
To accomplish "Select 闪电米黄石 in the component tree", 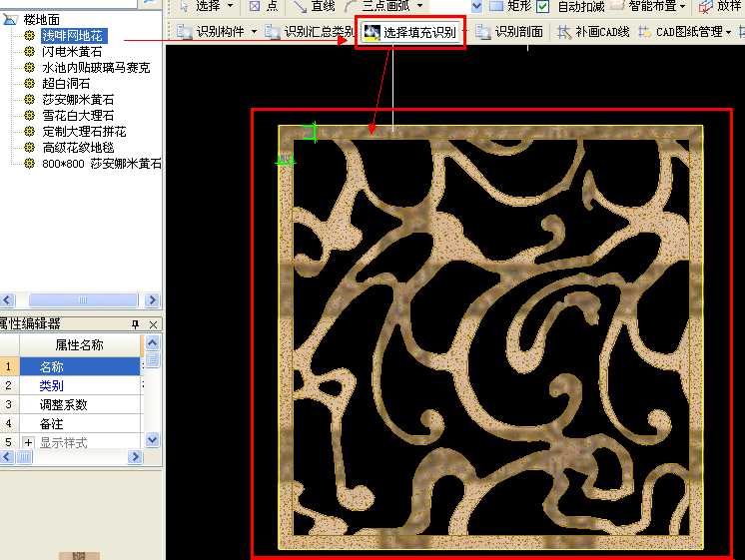I will click(71, 52).
